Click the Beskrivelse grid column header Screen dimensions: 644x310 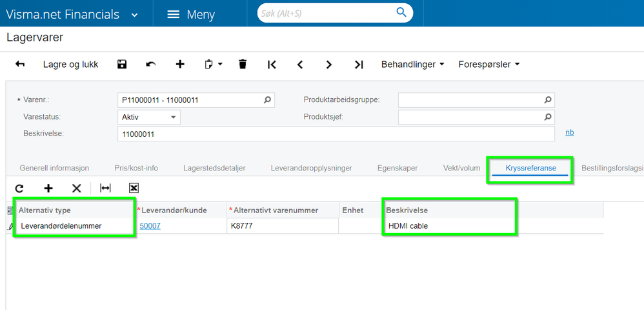click(x=407, y=210)
